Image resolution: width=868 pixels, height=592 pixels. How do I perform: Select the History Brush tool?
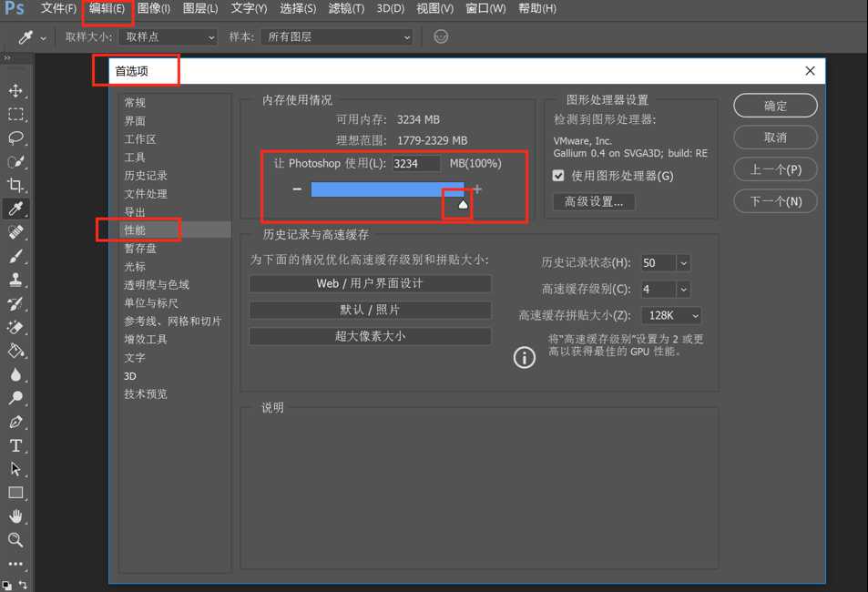tap(15, 303)
